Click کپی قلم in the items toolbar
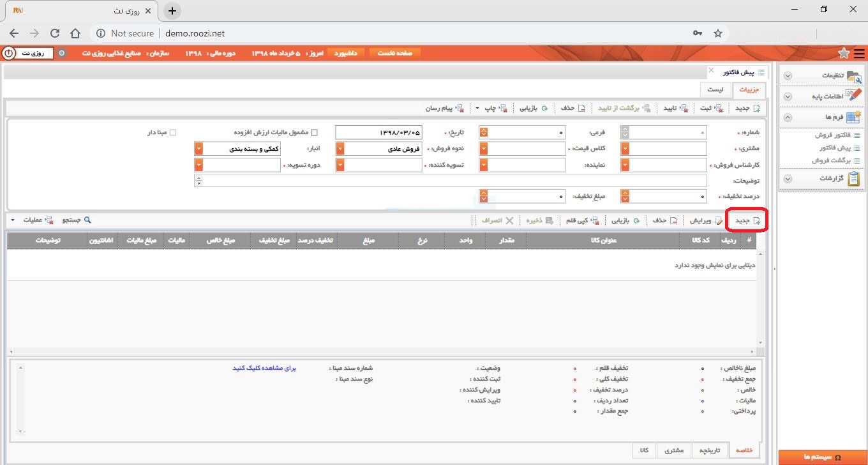Viewport: 868px width, 465px height. tap(583, 220)
